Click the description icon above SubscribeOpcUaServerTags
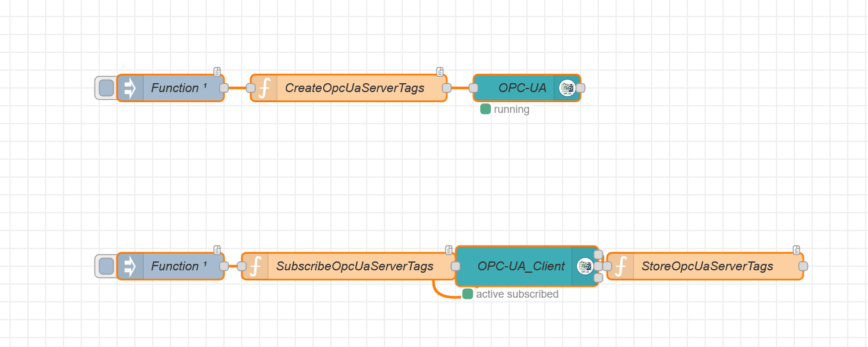The width and height of the screenshot is (868, 347). [449, 250]
